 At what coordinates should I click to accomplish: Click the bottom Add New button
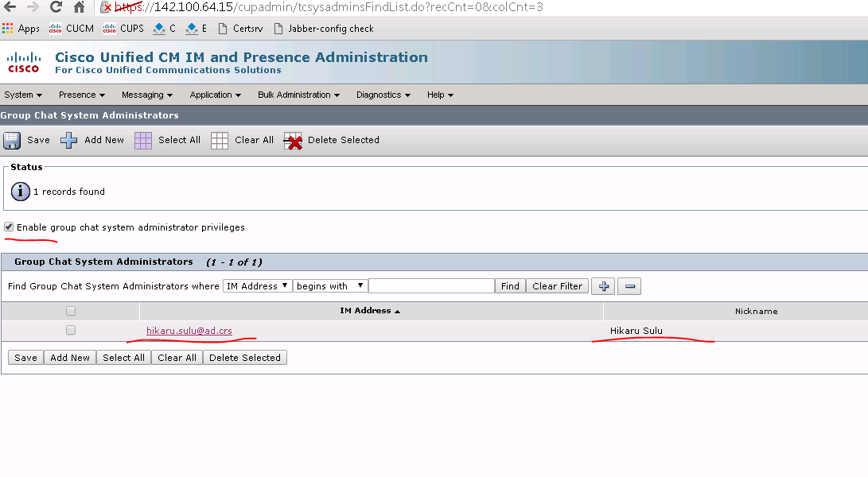(x=70, y=358)
